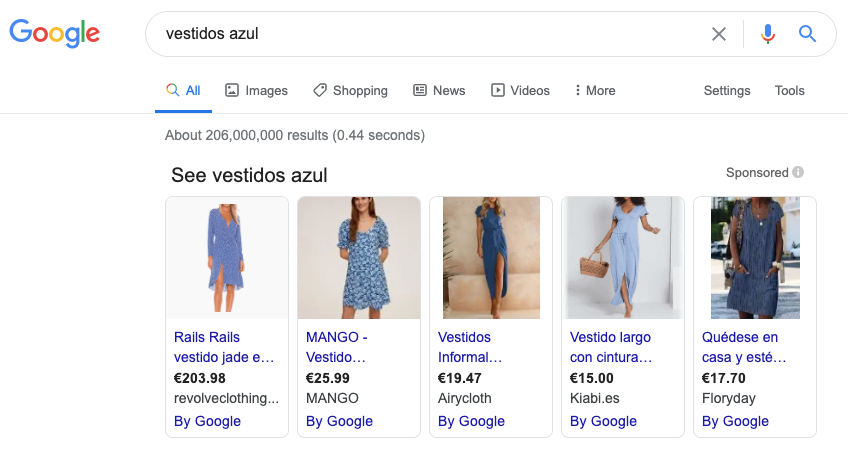Click the €17.70 price
The image size is (848, 457).
724,378
